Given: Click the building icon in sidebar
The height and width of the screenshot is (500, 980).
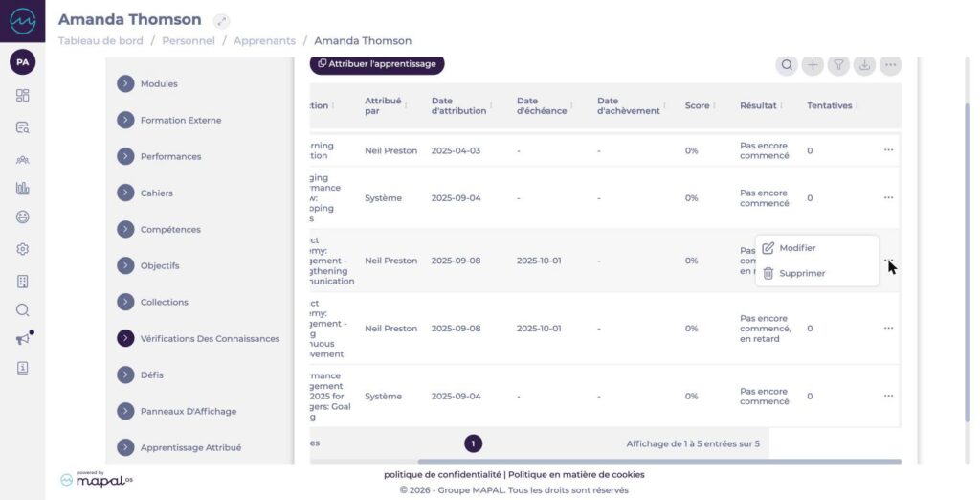Looking at the screenshot, I should pos(23,281).
